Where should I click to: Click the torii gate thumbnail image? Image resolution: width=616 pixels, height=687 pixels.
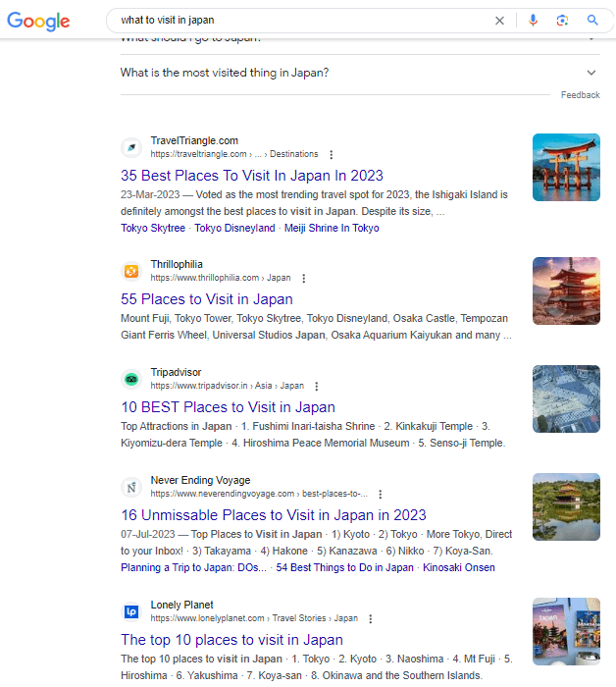(566, 168)
